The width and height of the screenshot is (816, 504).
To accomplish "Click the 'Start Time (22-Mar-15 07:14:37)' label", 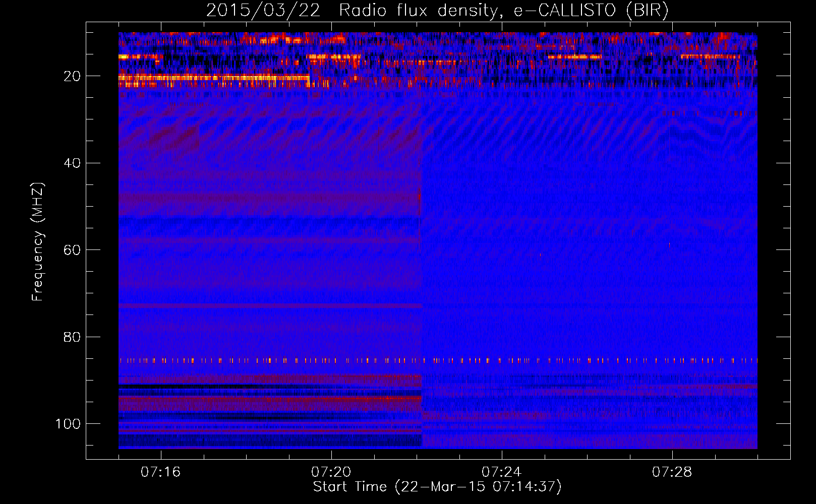I will 437,487.
